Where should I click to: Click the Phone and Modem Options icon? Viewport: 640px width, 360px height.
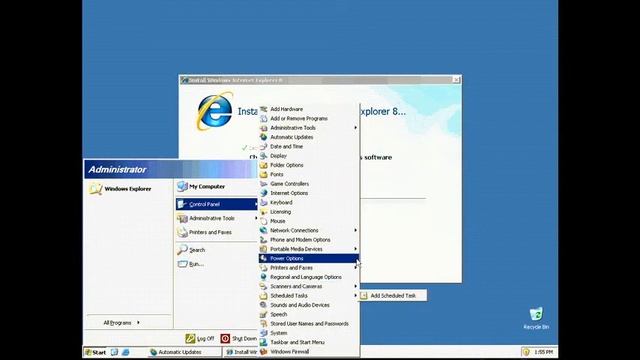(264, 240)
